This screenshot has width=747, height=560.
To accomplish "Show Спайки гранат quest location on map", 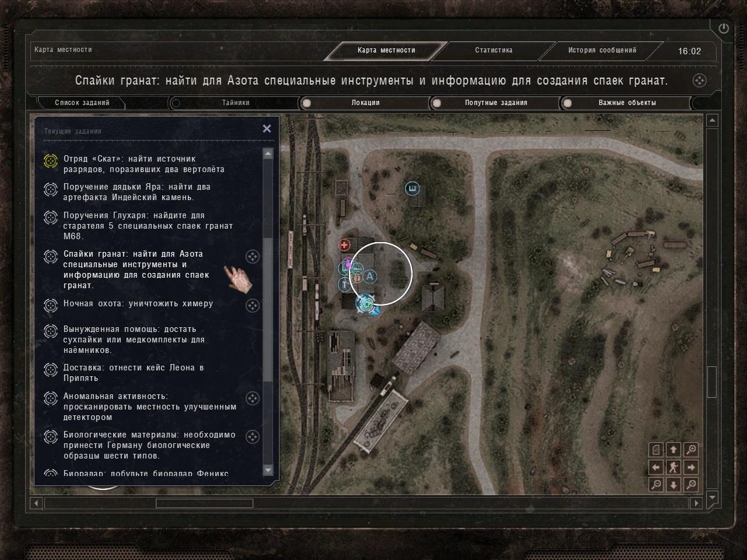I will pos(252,257).
